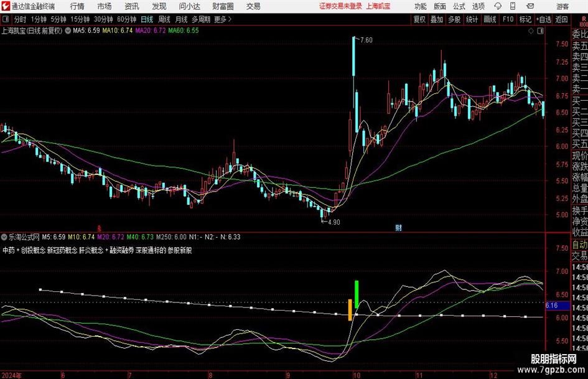The height and width of the screenshot is (379, 588).
Task: Expand the 乐淘公式网 indicator dropdown arrow
Action: [4, 236]
